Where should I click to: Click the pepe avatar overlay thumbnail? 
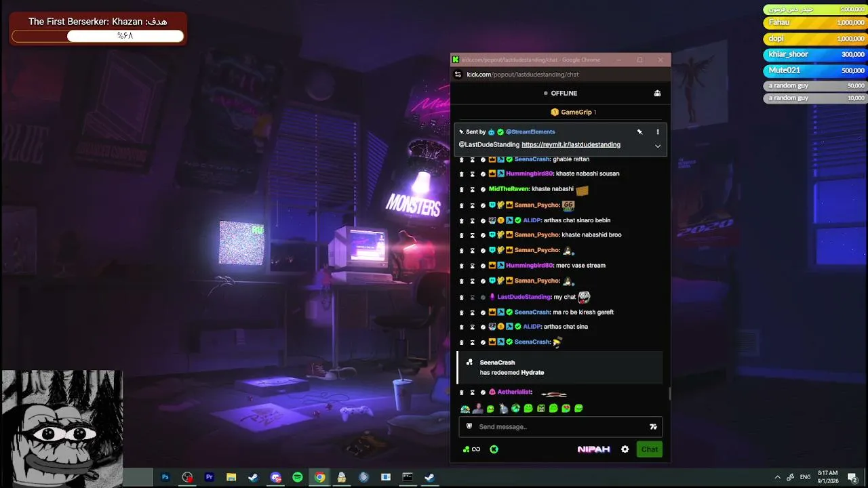[x=62, y=428]
